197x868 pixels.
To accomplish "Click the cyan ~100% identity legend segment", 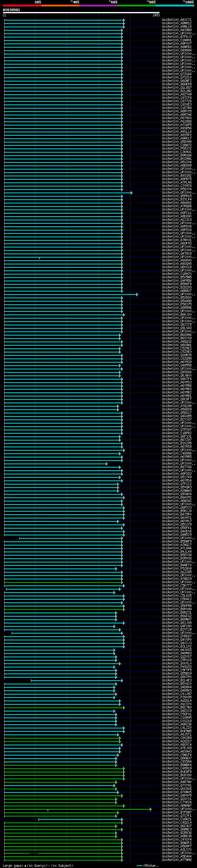I will [175, 6].
